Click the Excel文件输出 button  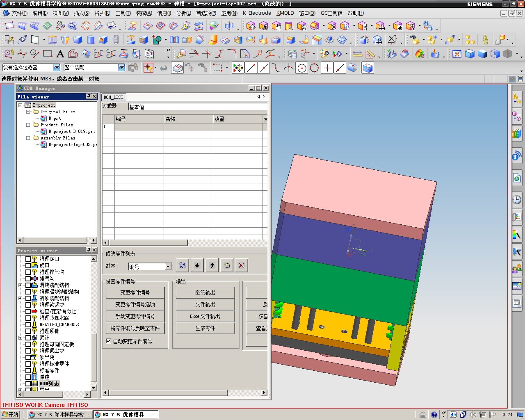point(205,316)
